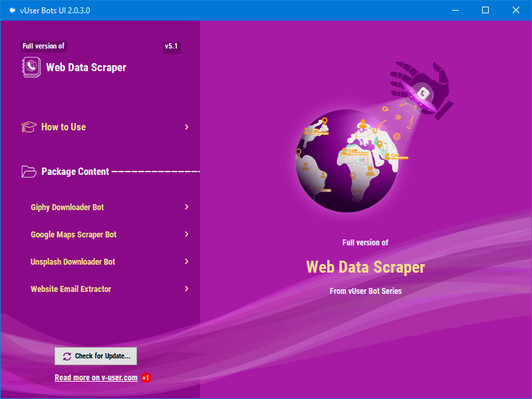Image resolution: width=532 pixels, height=399 pixels.
Task: Click the Web Data Scraper notebook icon
Action: coord(31,67)
